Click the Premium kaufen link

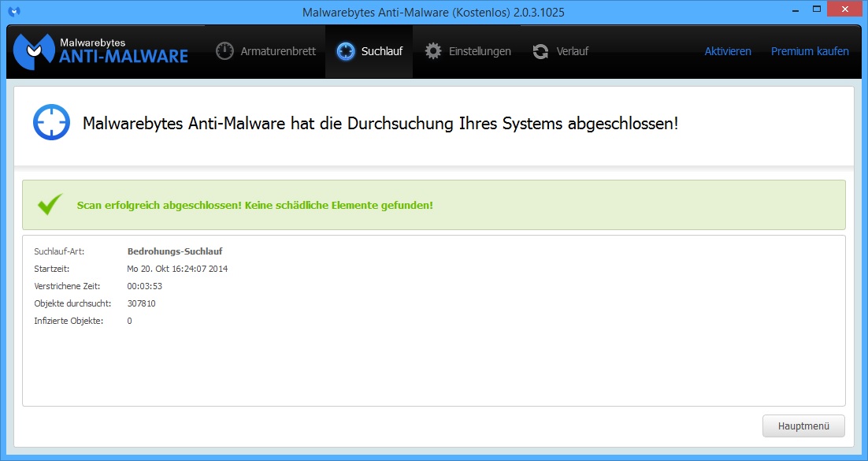point(810,51)
